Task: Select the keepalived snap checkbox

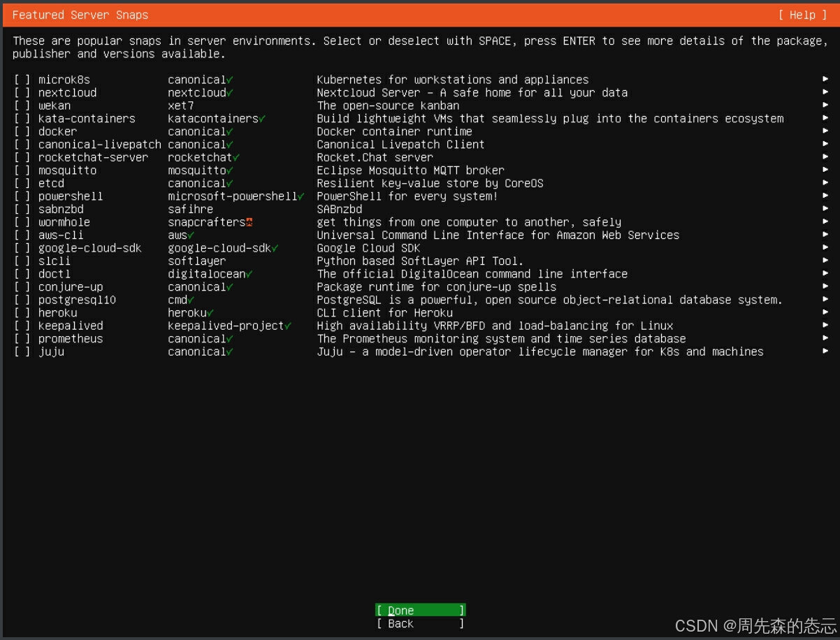Action: [22, 326]
